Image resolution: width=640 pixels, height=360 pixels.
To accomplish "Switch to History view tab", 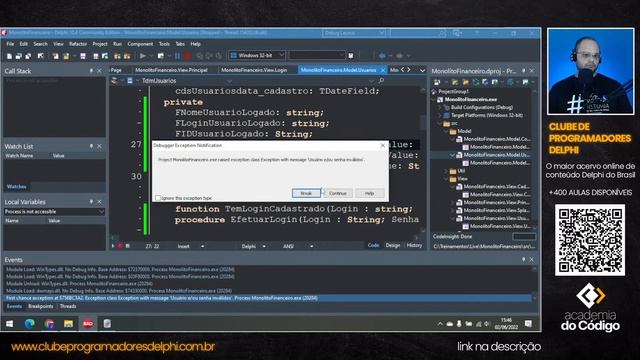I will pos(414,245).
